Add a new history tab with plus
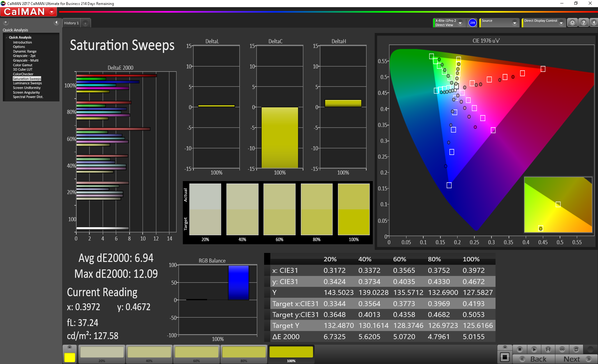This screenshot has height=364, width=598. (x=85, y=23)
